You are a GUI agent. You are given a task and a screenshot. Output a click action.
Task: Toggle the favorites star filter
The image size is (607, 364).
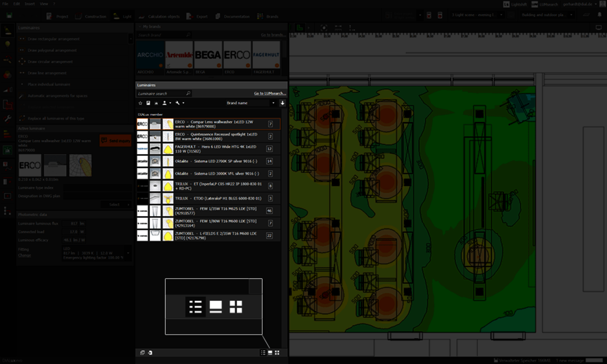140,103
